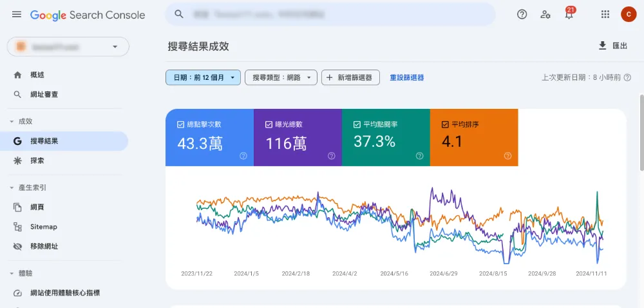The height and width of the screenshot is (308, 644).
Task: Open the notifications bell
Action: pos(569,15)
